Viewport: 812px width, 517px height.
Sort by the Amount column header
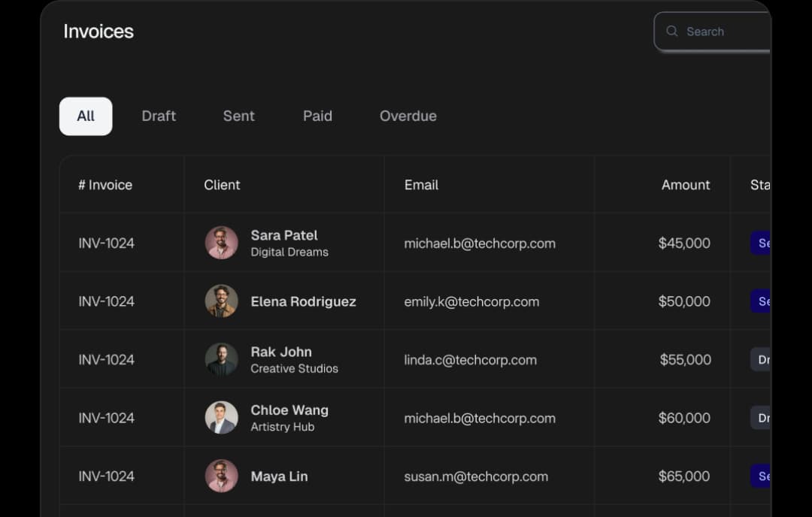pyautogui.click(x=686, y=185)
